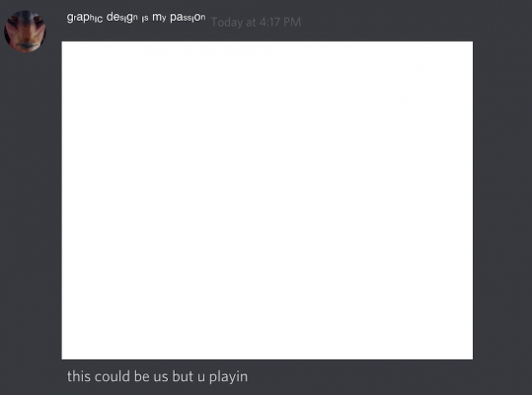Click the username 'graphic design is my passion'
The width and height of the screenshot is (532, 395).
136,18
